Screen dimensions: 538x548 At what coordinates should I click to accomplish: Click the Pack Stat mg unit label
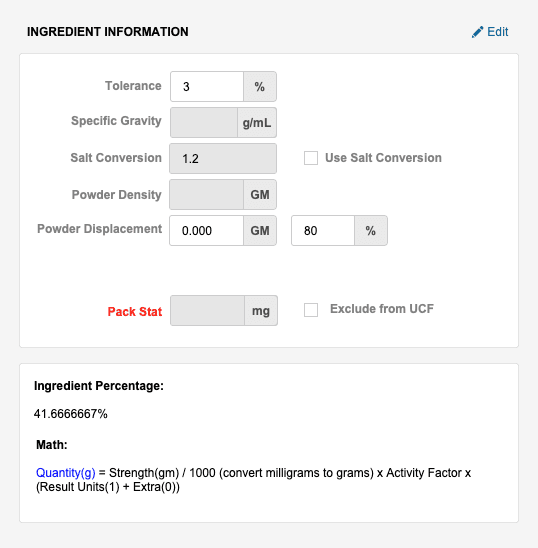(261, 311)
